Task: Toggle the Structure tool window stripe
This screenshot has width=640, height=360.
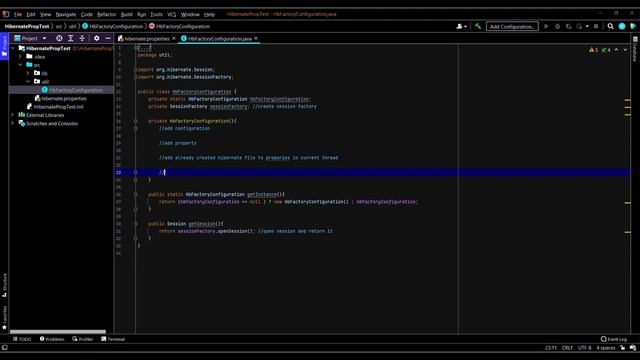Action: click(x=4, y=285)
